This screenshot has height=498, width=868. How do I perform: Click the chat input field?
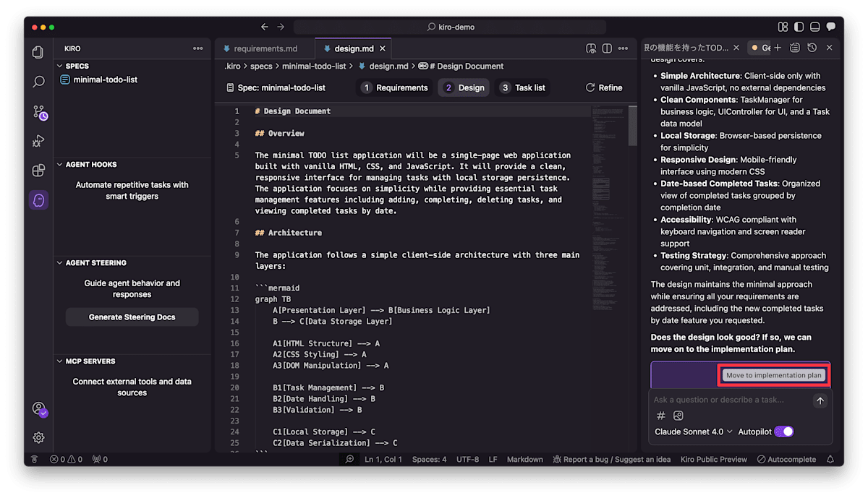click(731, 400)
